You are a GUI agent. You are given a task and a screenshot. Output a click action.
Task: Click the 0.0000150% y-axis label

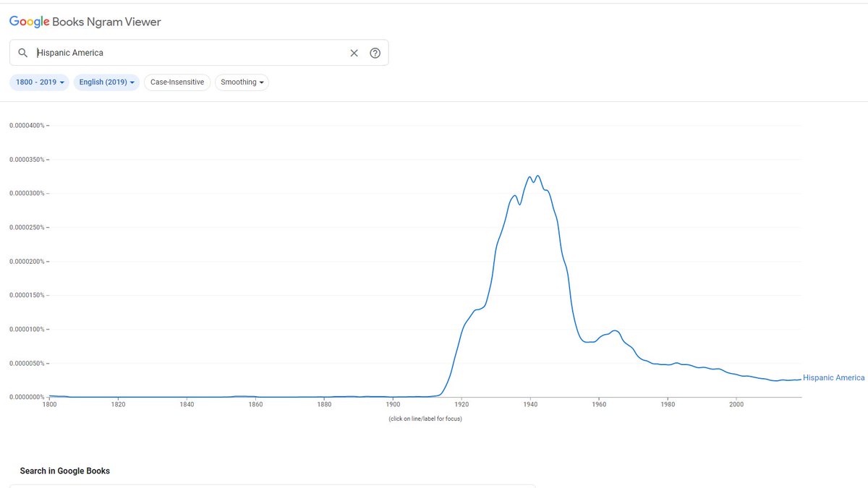27,296
